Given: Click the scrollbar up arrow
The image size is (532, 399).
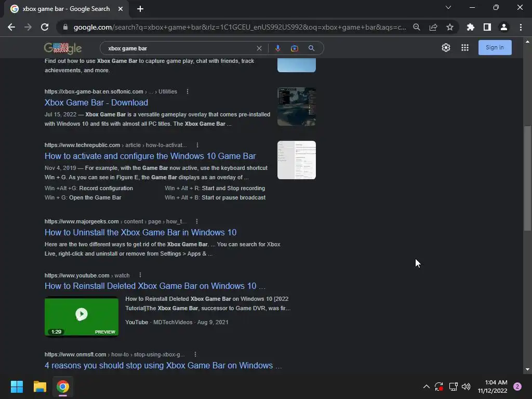Looking at the screenshot, I should 527,42.
